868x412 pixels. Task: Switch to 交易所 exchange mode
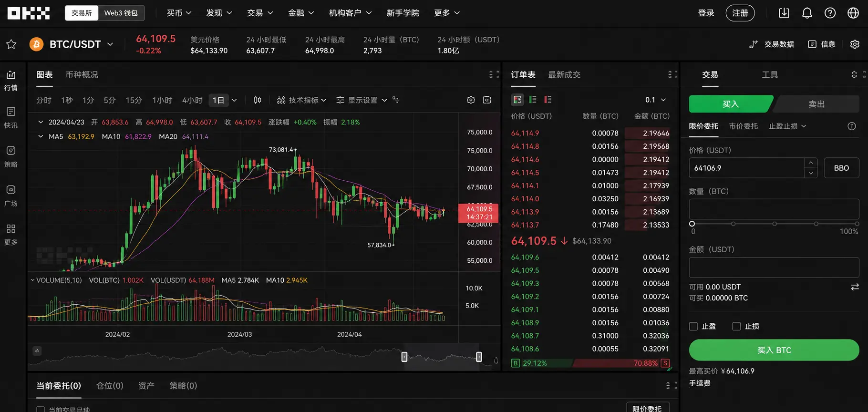[82, 13]
